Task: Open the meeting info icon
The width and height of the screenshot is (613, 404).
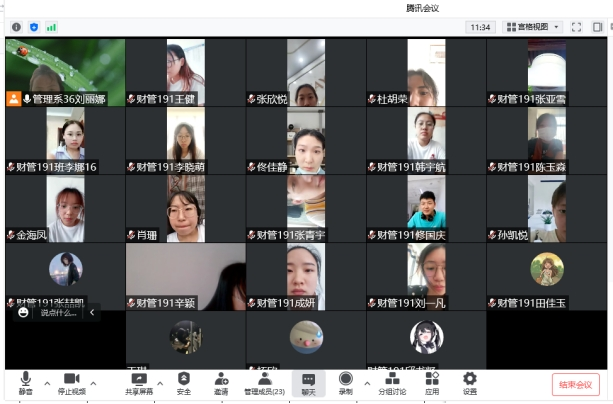Action: 16,27
